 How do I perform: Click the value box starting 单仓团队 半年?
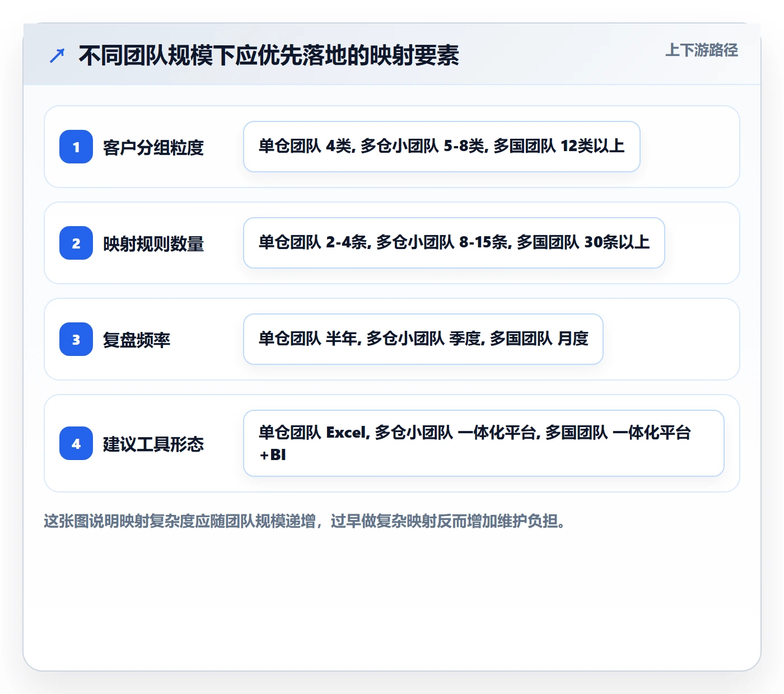pyautogui.click(x=423, y=339)
